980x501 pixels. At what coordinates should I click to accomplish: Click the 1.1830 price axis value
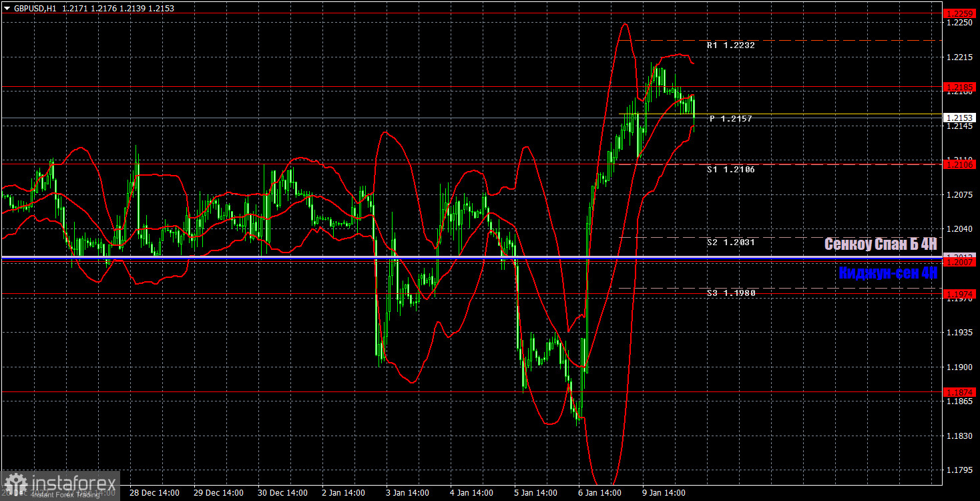(x=959, y=436)
